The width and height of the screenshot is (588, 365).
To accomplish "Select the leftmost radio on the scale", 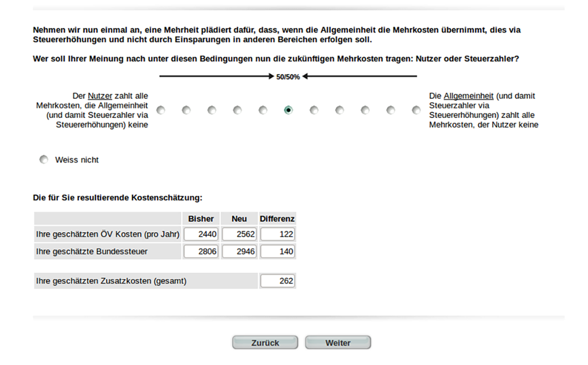I will point(161,110).
